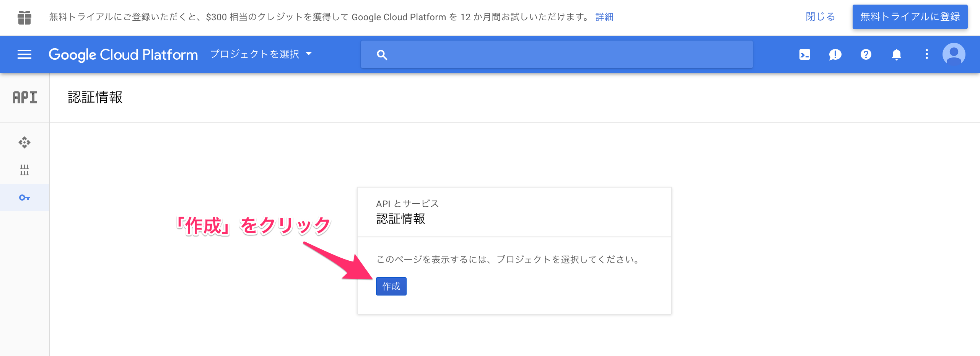
Task: Open the help question mark icon
Action: tap(866, 55)
